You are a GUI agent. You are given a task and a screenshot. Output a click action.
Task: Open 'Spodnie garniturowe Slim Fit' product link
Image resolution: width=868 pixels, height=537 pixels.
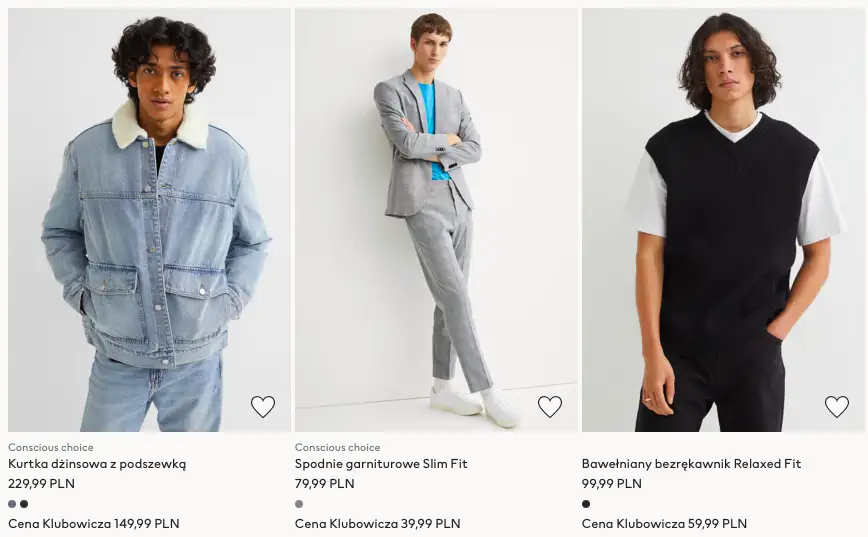[x=381, y=464]
